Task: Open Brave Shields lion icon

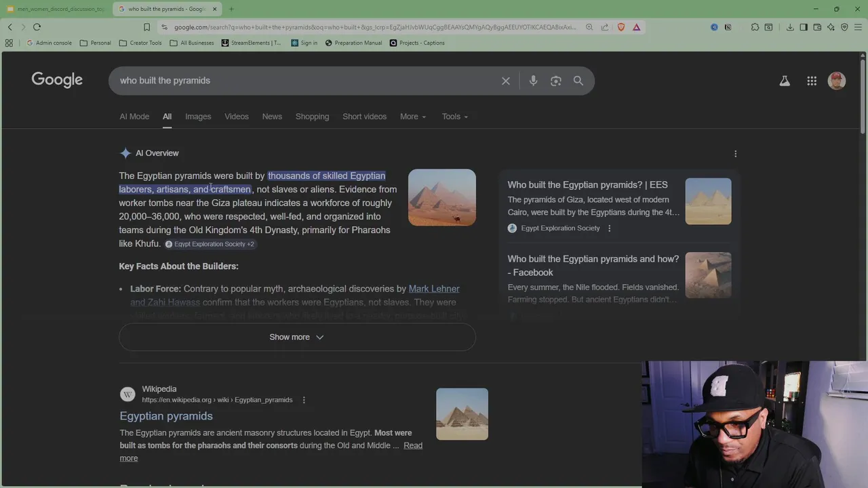Action: (621, 27)
